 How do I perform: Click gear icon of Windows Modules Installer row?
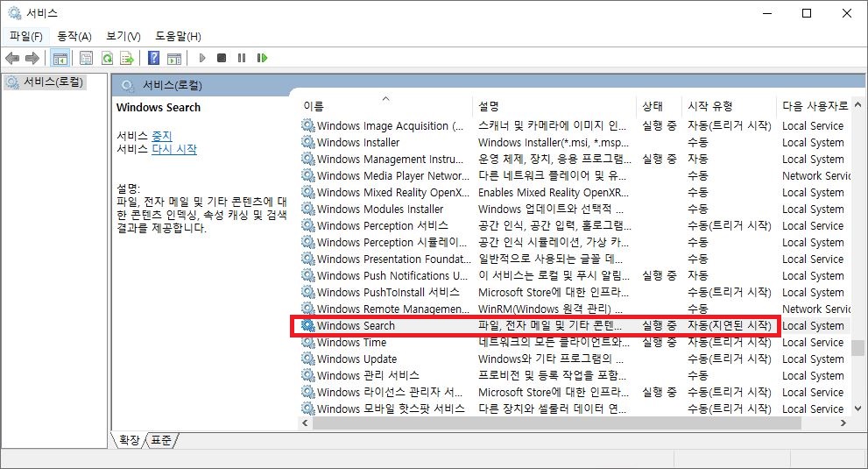coord(307,209)
